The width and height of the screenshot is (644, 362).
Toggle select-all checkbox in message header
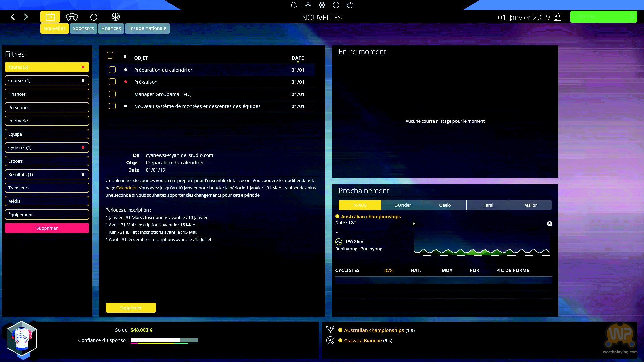[110, 55]
